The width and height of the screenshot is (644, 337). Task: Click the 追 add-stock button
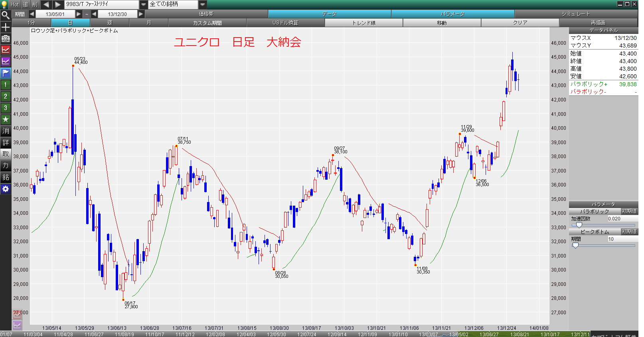(x=25, y=4)
